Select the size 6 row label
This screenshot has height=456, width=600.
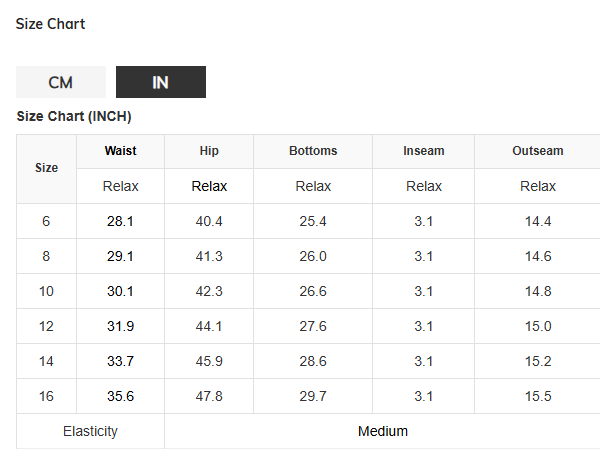coord(46,221)
